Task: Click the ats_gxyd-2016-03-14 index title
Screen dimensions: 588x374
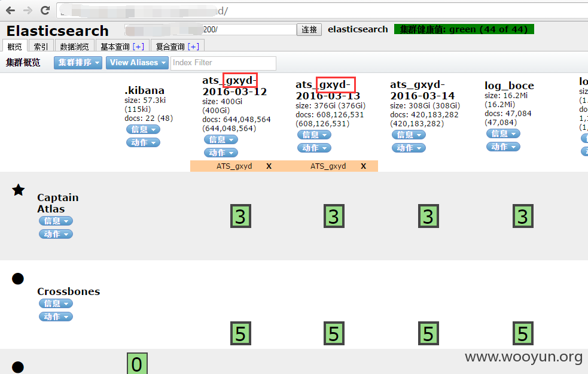Action: pos(422,90)
